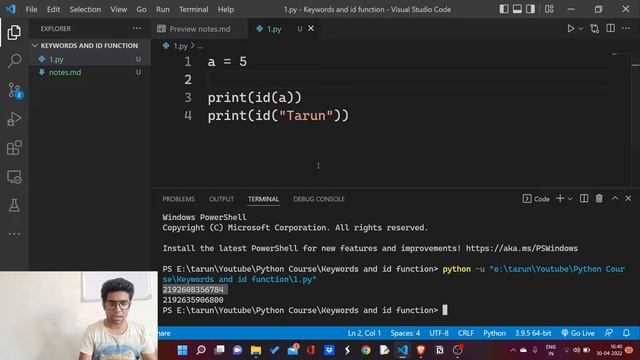The width and height of the screenshot is (640, 360).
Task: Open the new terminal launch profile dropdown
Action: [x=571, y=199]
